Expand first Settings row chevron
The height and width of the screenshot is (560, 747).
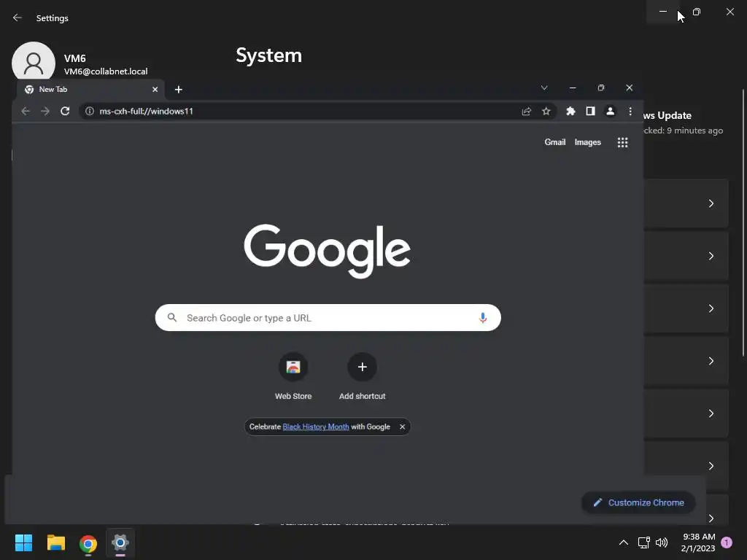(711, 203)
